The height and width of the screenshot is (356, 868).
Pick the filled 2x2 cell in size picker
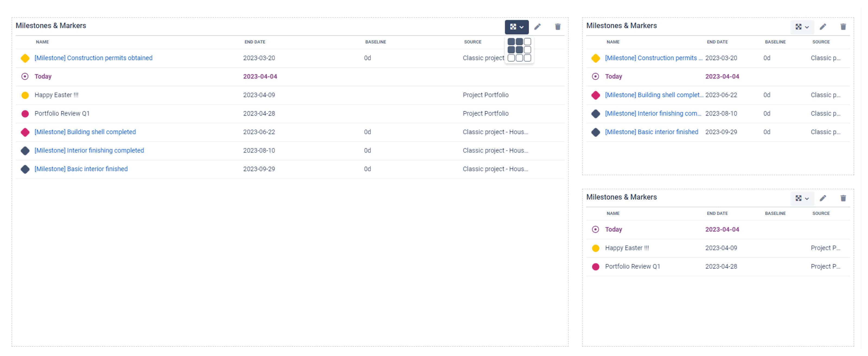[x=519, y=50]
